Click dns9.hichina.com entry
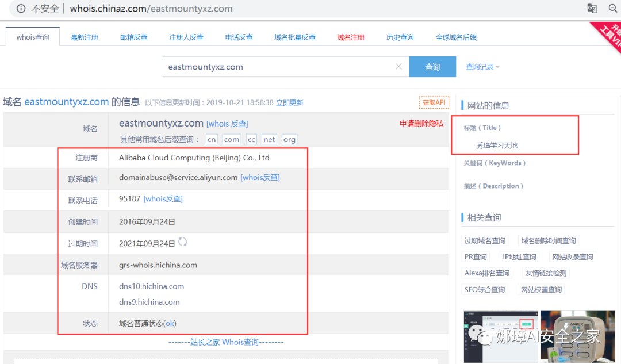This screenshot has height=364, width=621. click(149, 302)
